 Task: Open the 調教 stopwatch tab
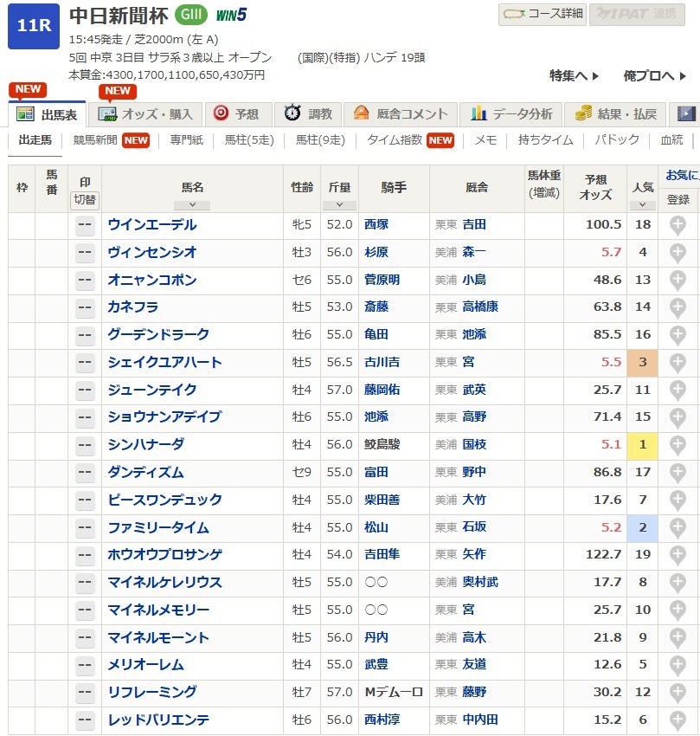(x=308, y=114)
